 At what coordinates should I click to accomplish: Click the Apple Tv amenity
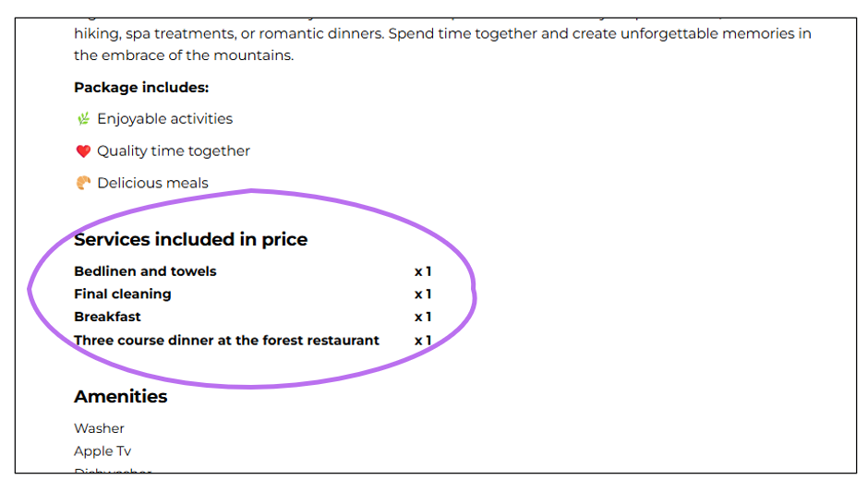pyautogui.click(x=102, y=451)
